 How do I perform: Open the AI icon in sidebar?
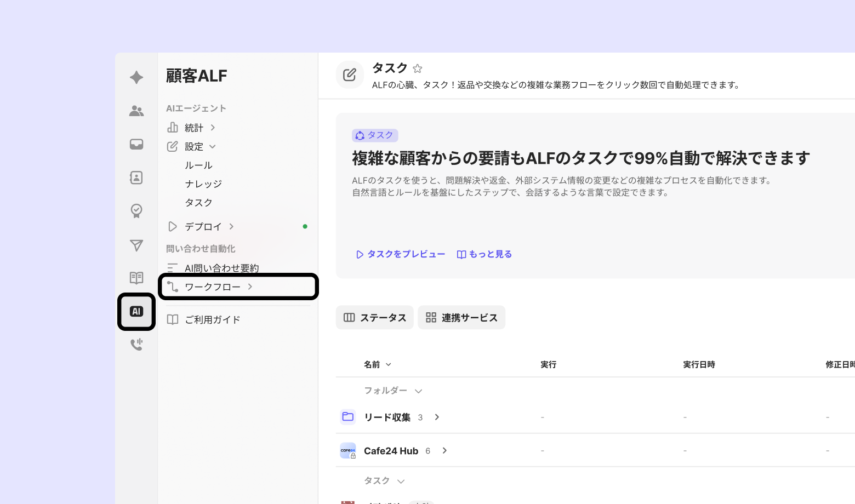[136, 311]
